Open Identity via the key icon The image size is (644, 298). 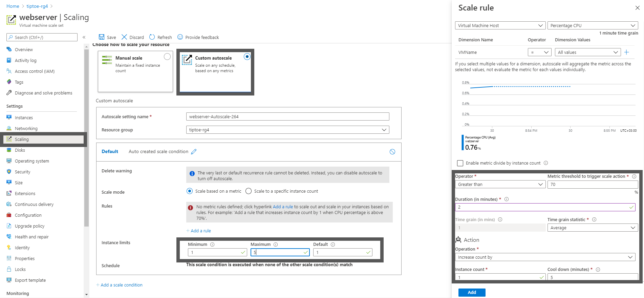[x=9, y=248]
